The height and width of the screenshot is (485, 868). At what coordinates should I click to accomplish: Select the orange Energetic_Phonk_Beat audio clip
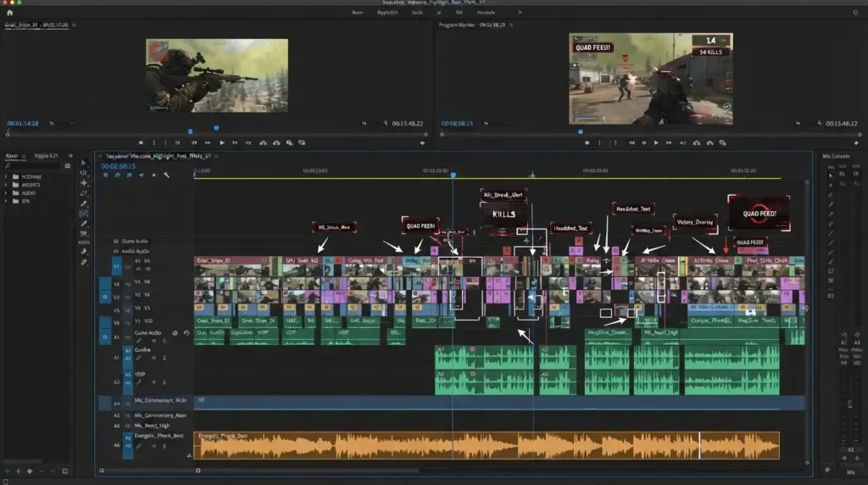point(487,446)
